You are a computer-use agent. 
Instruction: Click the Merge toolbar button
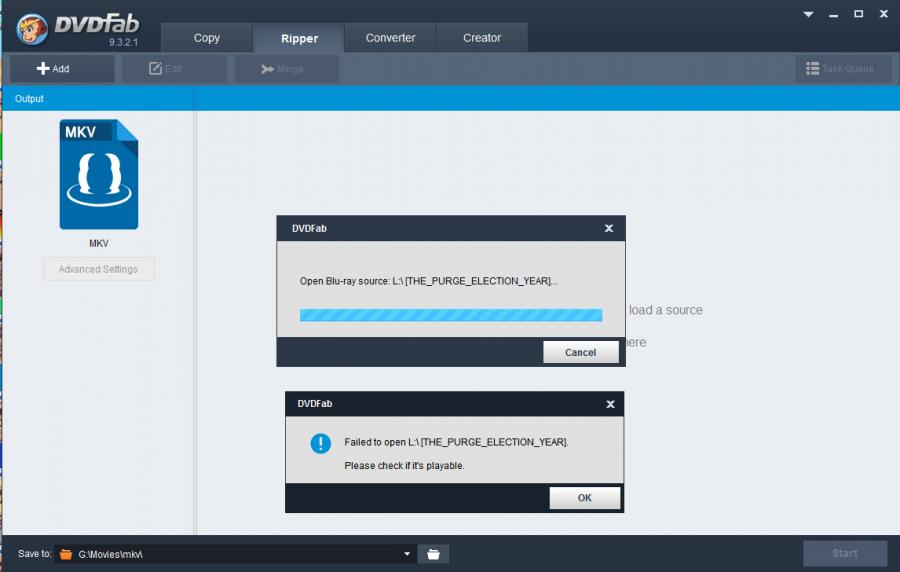[x=287, y=69]
